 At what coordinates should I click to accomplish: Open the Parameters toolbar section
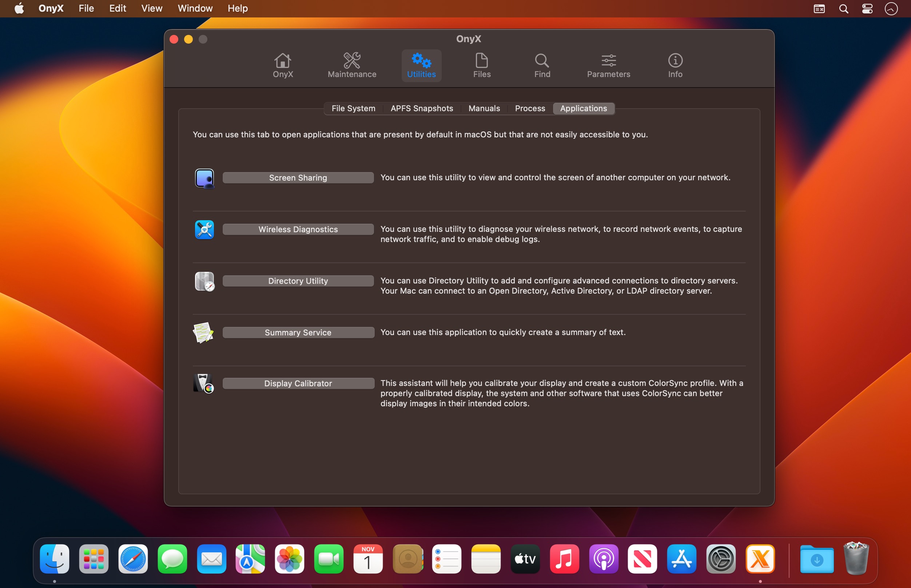608,65
